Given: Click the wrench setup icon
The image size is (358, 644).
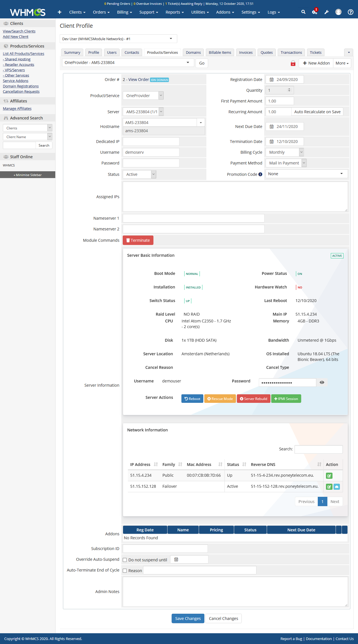Looking at the screenshot, I should [x=327, y=12].
